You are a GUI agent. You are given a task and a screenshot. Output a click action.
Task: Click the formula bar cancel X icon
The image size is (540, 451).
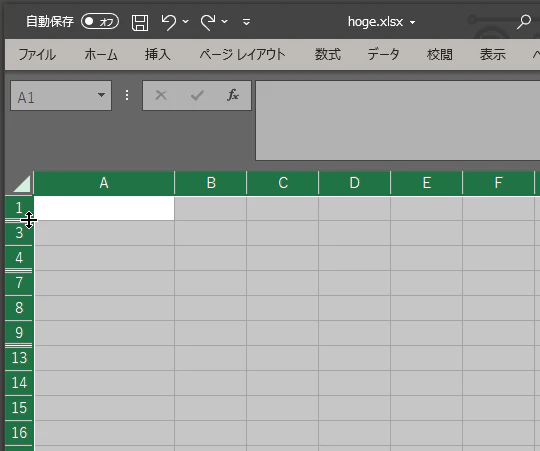click(161, 95)
